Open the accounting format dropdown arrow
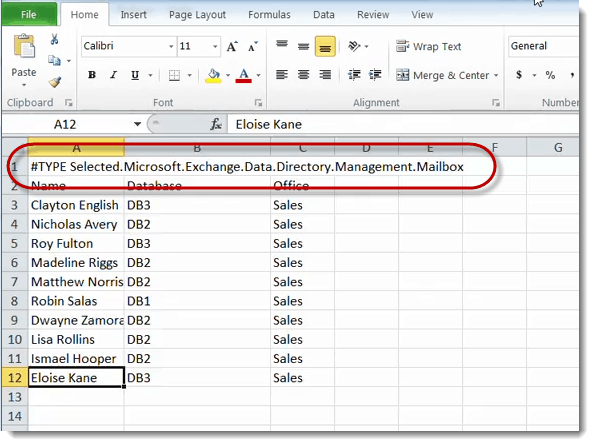594x446 pixels. [x=534, y=75]
